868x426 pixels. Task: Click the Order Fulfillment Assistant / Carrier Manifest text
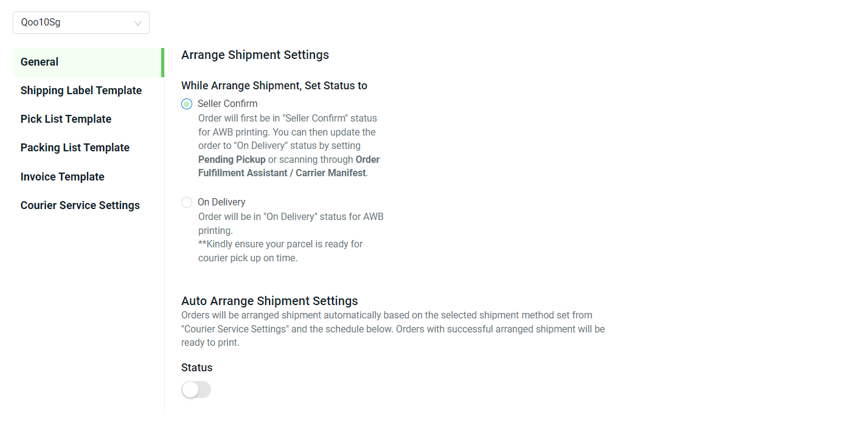(289, 166)
